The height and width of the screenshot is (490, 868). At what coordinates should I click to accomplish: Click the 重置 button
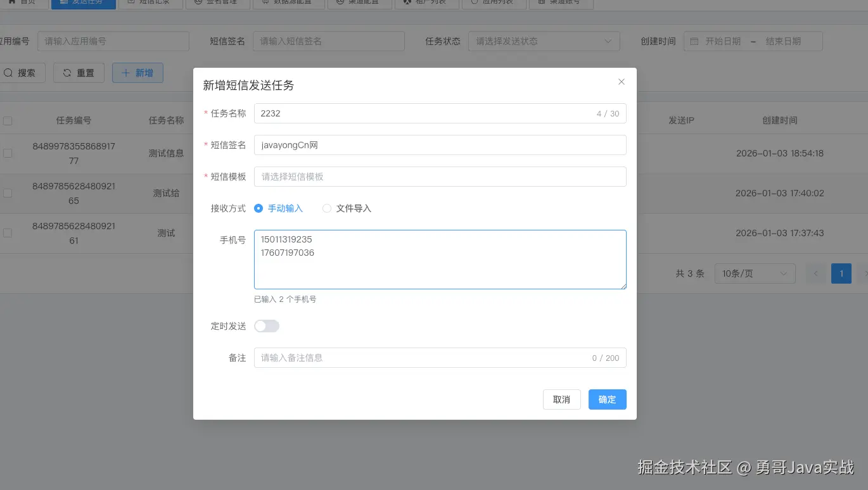click(x=79, y=73)
